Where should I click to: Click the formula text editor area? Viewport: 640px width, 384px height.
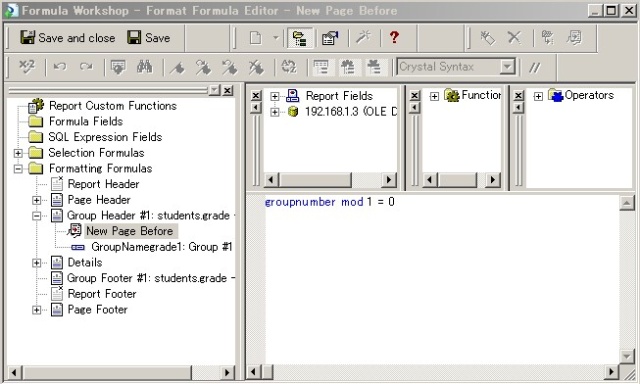tap(441, 280)
